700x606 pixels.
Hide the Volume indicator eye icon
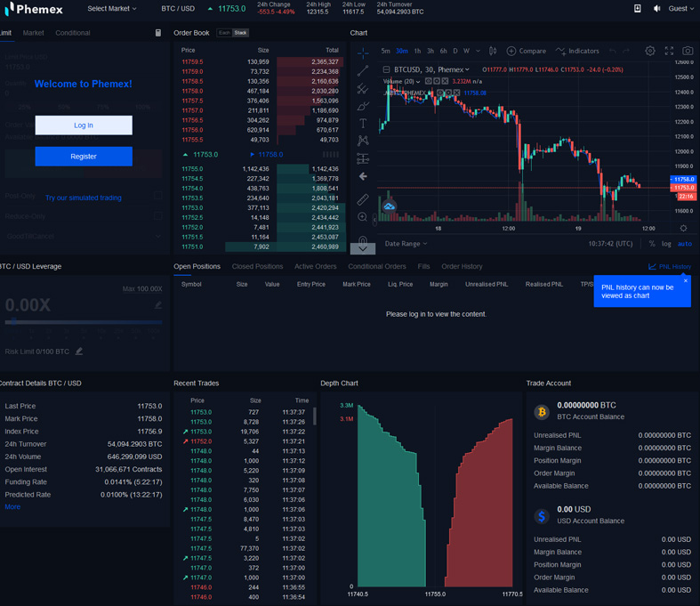tap(428, 81)
